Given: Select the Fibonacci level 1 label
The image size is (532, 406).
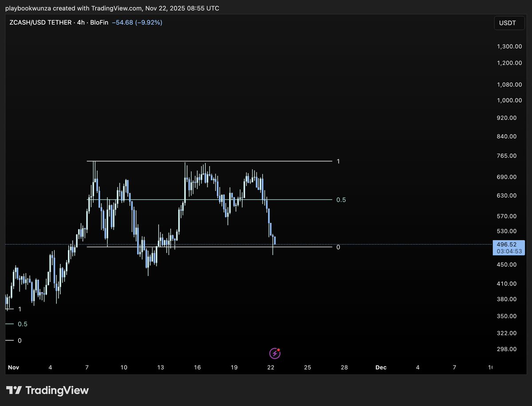Looking at the screenshot, I should (x=339, y=161).
